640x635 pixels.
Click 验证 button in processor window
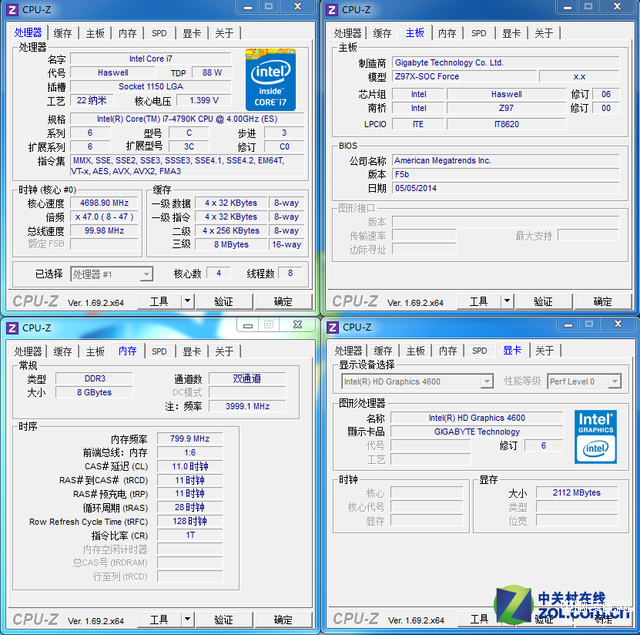pos(224,302)
